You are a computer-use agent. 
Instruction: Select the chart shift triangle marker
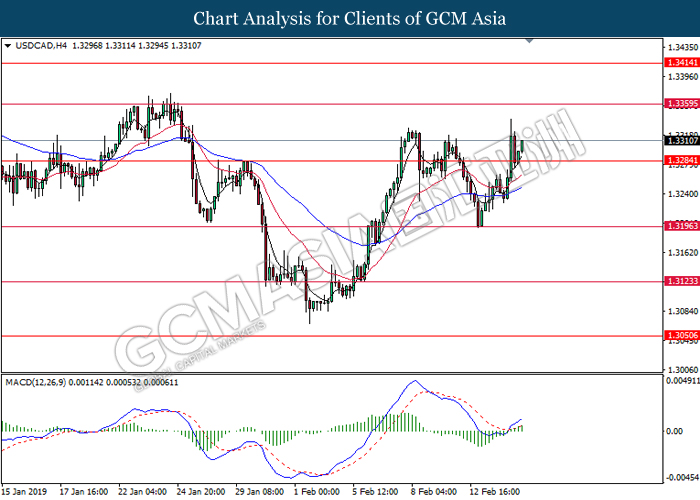pos(529,41)
